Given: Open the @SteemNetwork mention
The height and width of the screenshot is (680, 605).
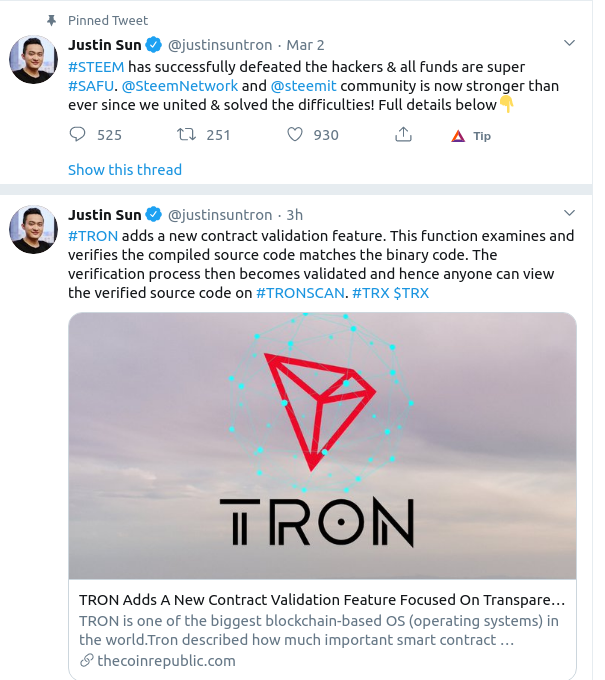Looking at the screenshot, I should tap(180, 86).
